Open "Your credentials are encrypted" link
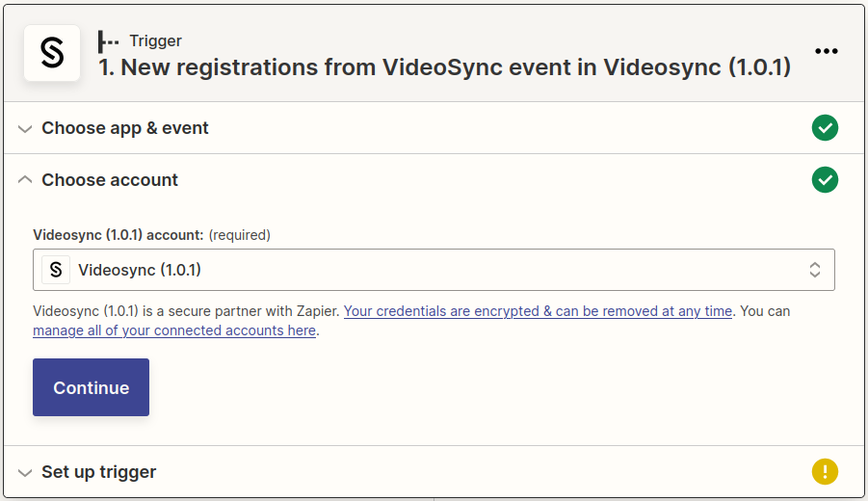The height and width of the screenshot is (501, 868). click(538, 311)
